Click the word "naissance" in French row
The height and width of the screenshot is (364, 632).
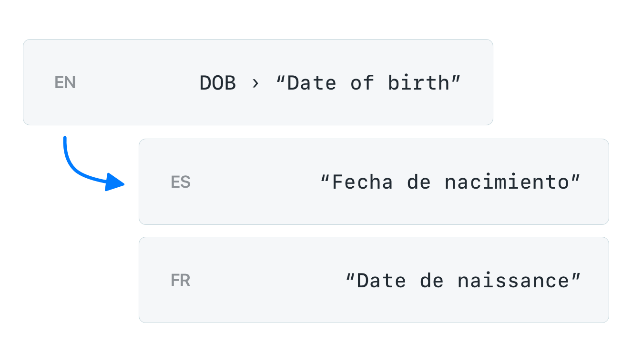point(513,281)
